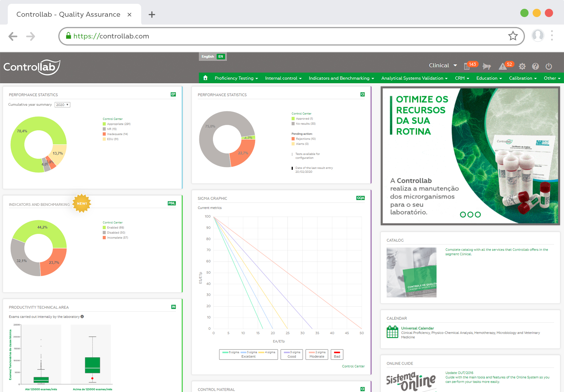
Task: Select the second banner carousel dot
Action: pos(470,215)
